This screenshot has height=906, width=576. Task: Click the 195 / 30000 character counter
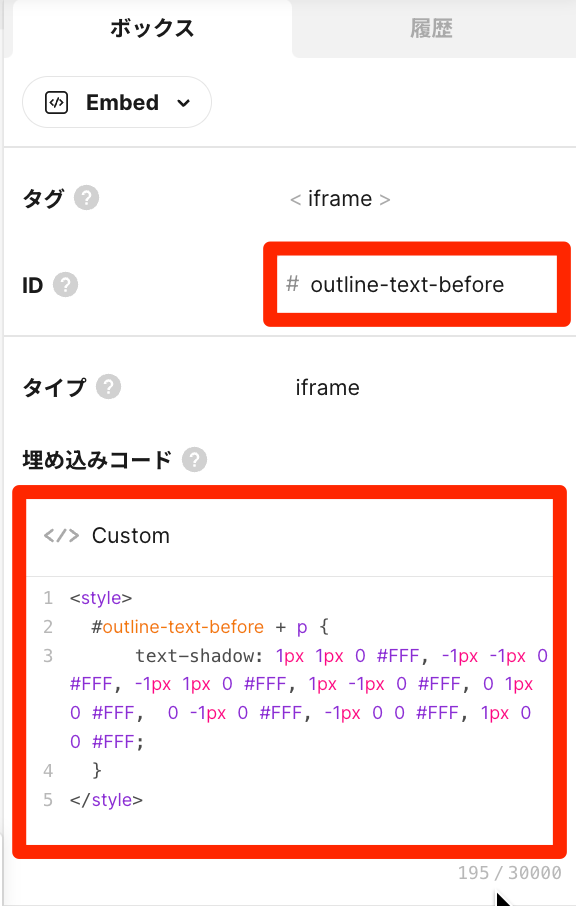(x=510, y=872)
